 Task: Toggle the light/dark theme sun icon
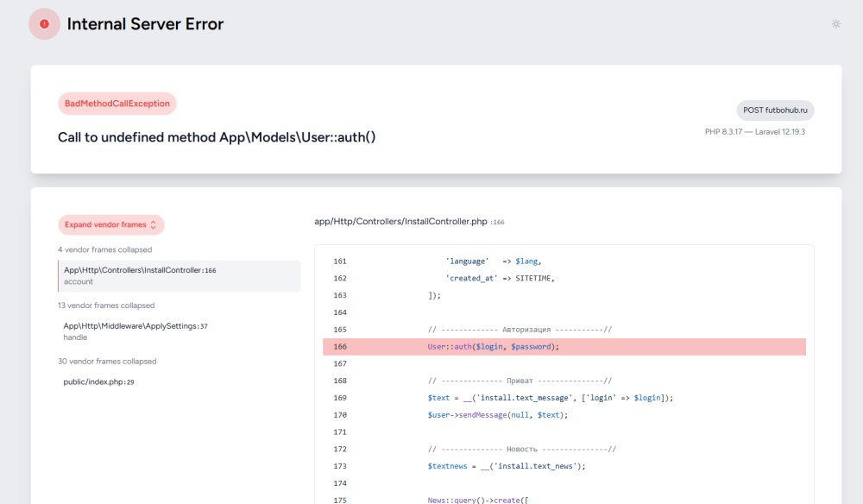[835, 24]
